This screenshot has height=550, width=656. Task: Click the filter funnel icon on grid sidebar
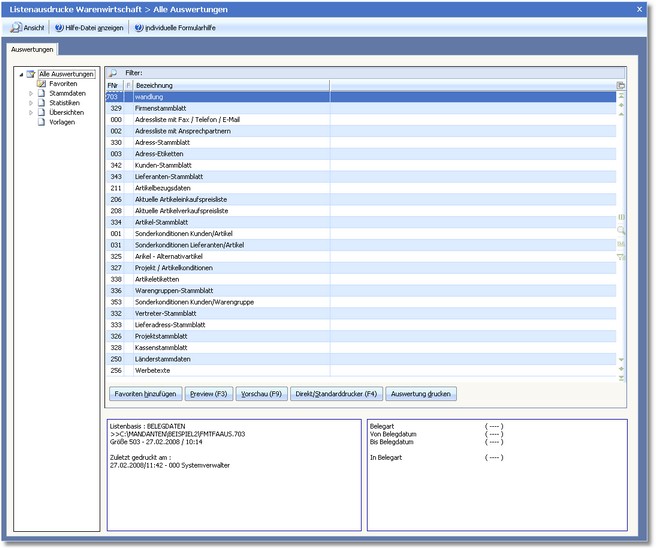point(621,257)
